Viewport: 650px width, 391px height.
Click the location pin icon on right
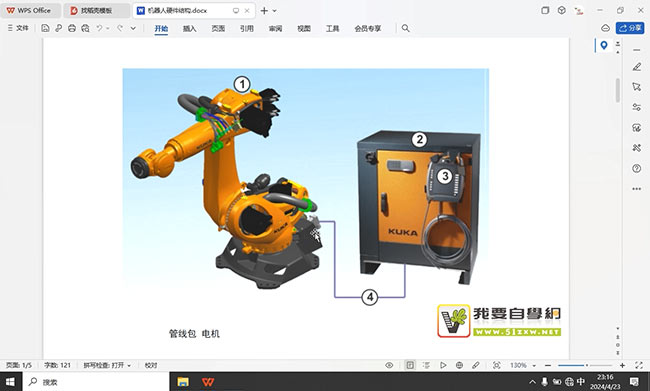click(604, 45)
